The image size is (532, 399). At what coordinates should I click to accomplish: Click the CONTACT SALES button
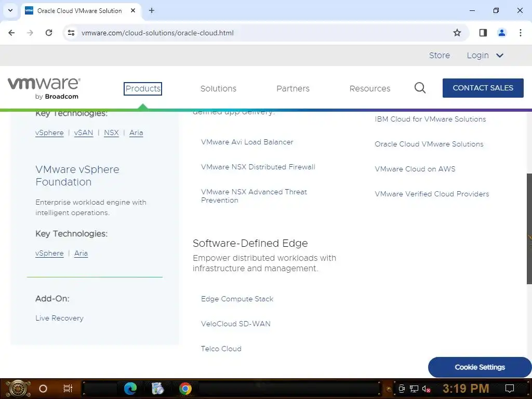tap(483, 88)
